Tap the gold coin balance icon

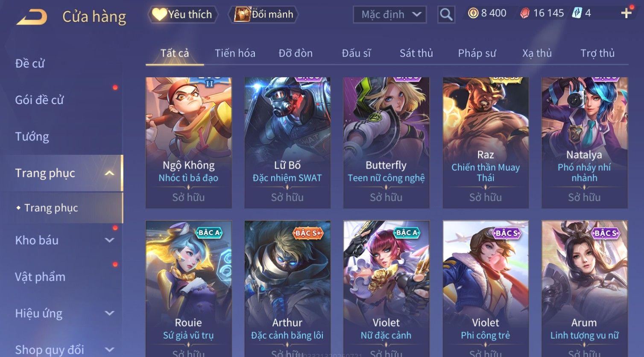(473, 13)
